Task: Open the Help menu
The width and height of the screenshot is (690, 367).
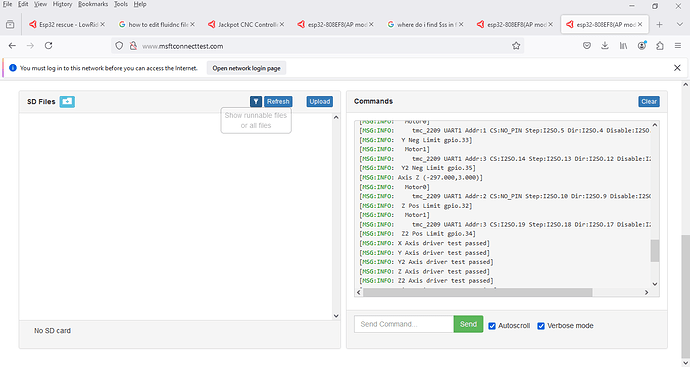Action: click(140, 4)
